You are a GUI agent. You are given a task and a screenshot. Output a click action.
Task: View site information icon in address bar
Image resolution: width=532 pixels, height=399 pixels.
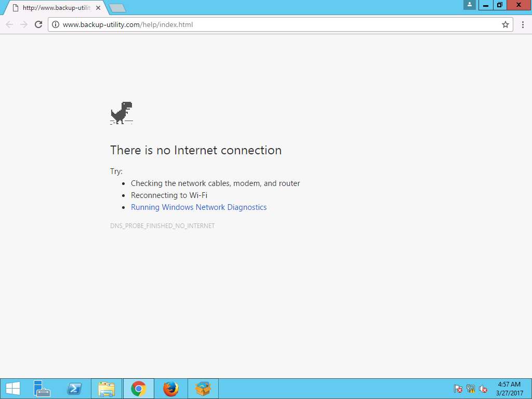click(56, 24)
